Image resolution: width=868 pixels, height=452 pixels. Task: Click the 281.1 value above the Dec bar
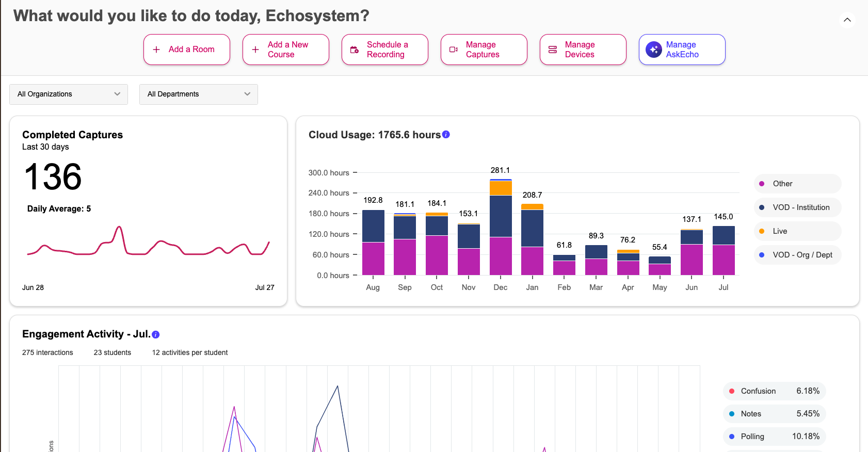point(500,170)
